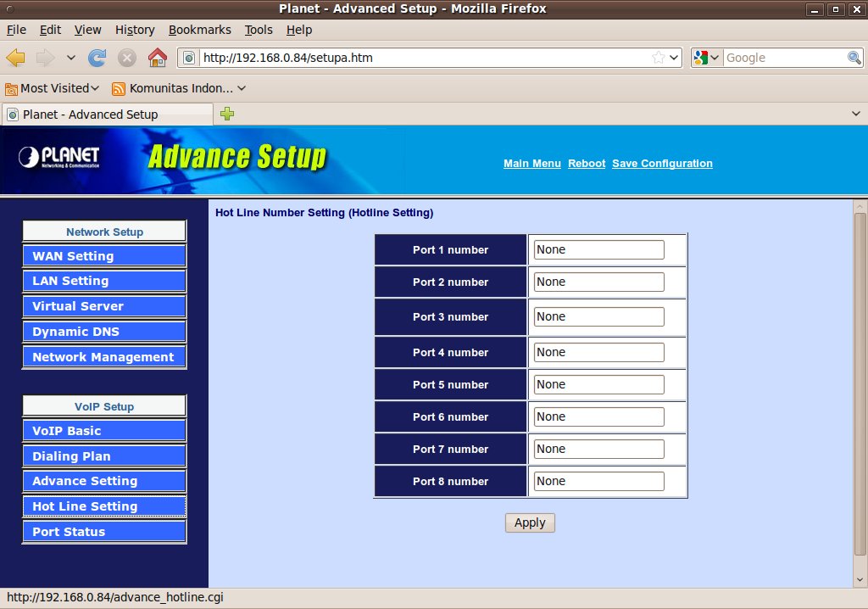Open Port Status in sidebar
This screenshot has width=868, height=609.
click(104, 532)
